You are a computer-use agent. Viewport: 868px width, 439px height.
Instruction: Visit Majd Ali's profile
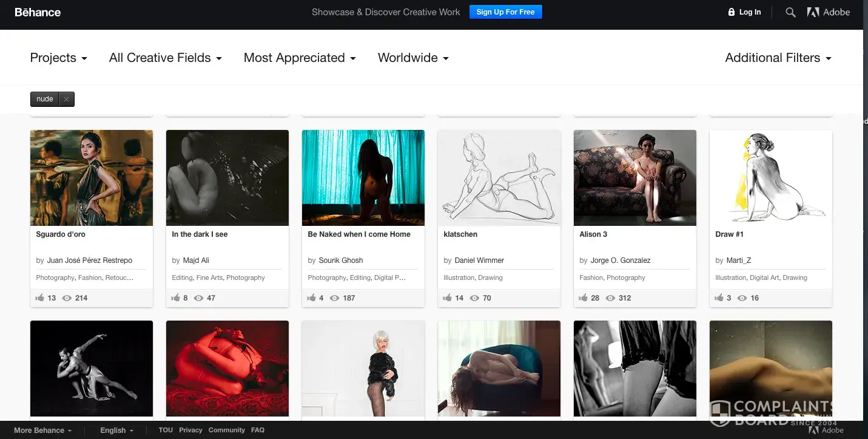[196, 260]
